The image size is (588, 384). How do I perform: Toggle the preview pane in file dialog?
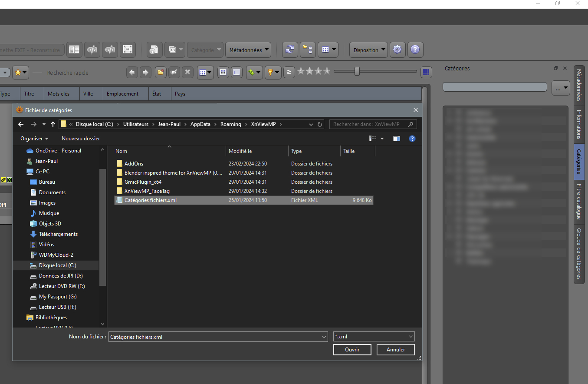point(396,139)
